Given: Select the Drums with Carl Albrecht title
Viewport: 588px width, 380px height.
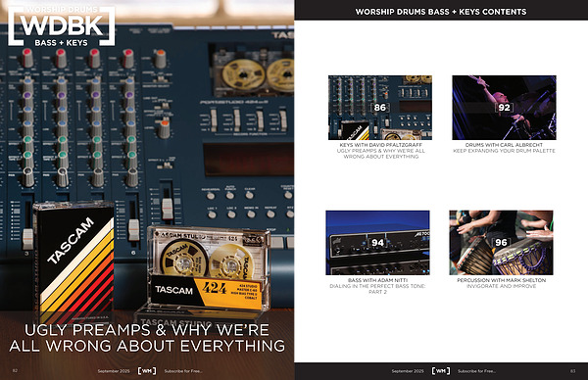Looking at the screenshot, I should point(504,145).
